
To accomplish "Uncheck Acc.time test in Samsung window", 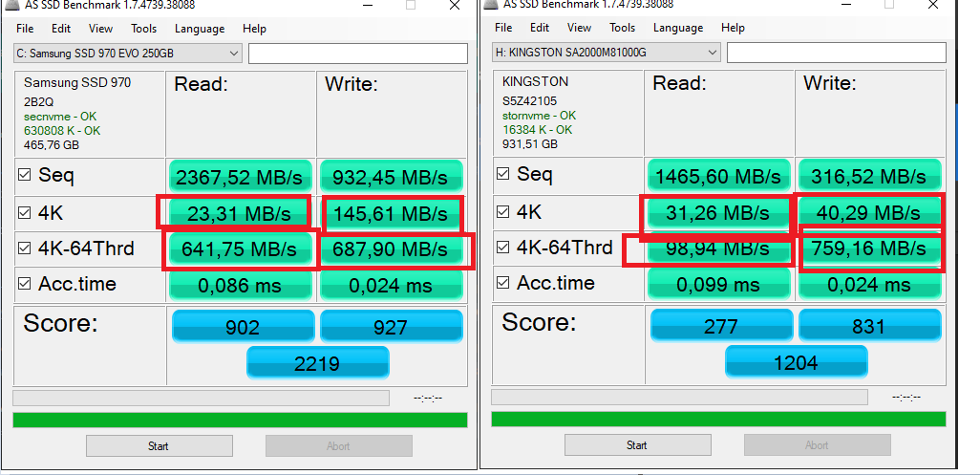I will (x=25, y=284).
